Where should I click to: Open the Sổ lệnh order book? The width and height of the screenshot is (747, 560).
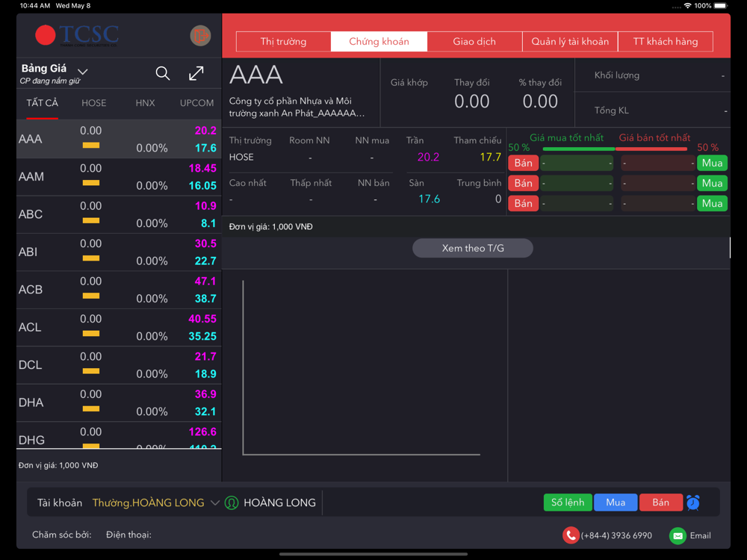568,503
